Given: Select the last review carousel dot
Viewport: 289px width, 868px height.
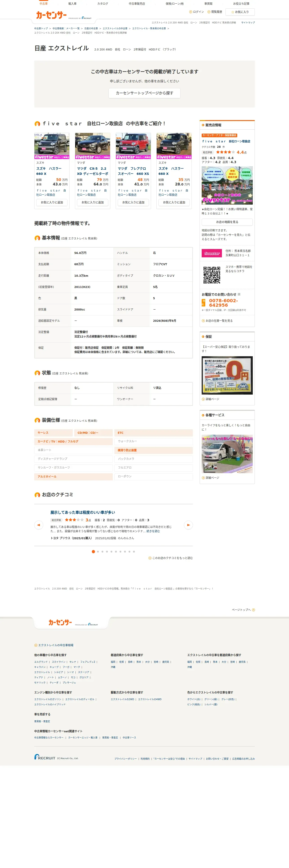Looking at the screenshot, I should 134,552.
